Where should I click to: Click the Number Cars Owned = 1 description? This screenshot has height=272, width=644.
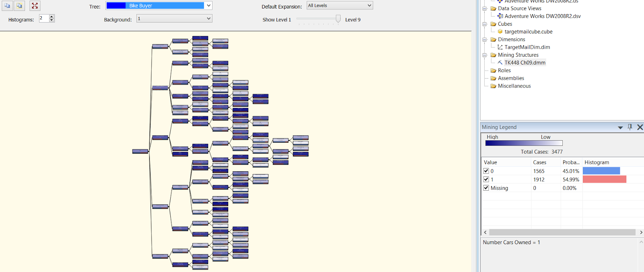512,242
